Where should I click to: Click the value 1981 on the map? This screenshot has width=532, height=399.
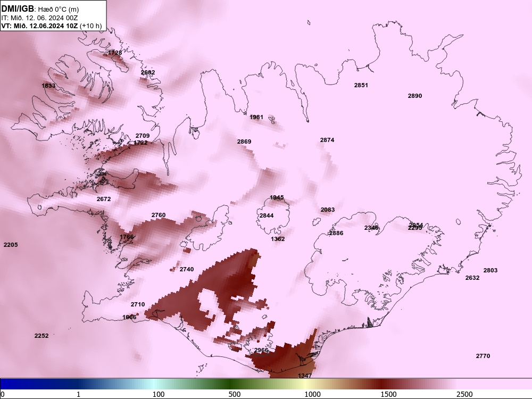(x=256, y=117)
